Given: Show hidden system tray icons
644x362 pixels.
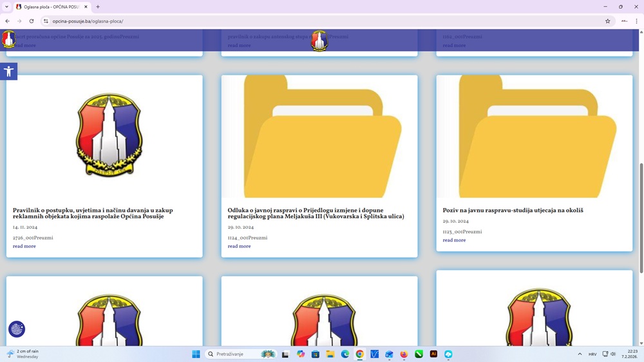Looking at the screenshot, I should [580, 354].
